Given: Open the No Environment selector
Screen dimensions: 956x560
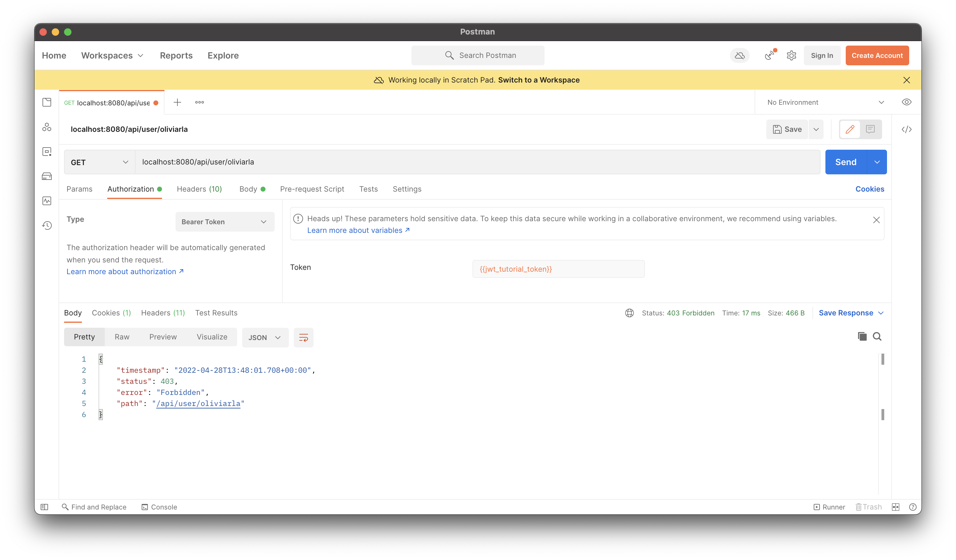Looking at the screenshot, I should [x=825, y=103].
